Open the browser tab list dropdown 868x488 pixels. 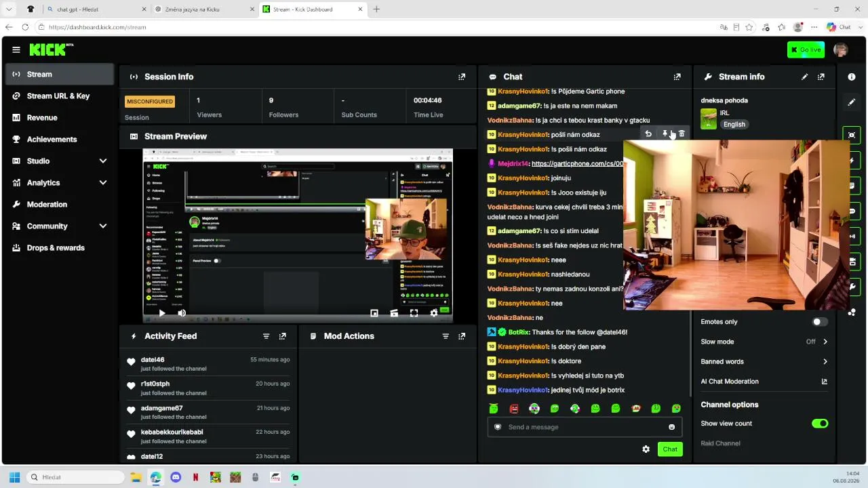point(9,9)
